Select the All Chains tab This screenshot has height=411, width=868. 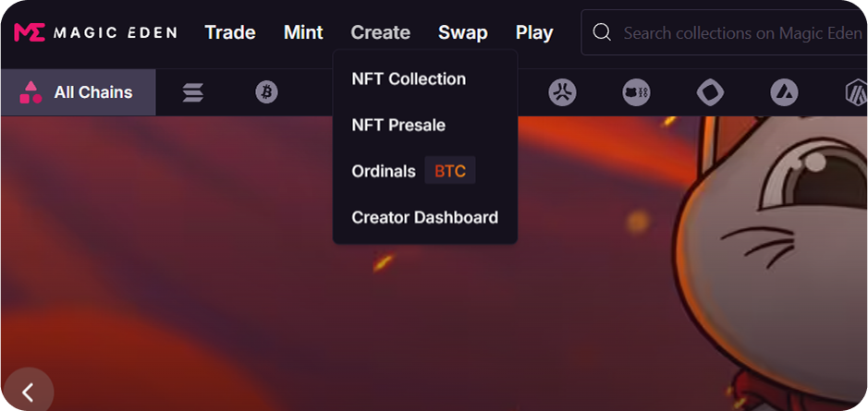78,92
